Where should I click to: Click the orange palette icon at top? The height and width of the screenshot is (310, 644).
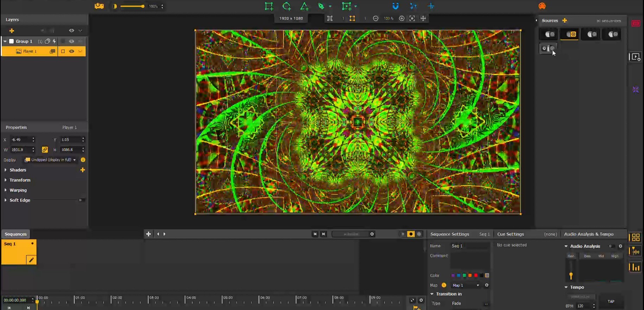click(542, 6)
